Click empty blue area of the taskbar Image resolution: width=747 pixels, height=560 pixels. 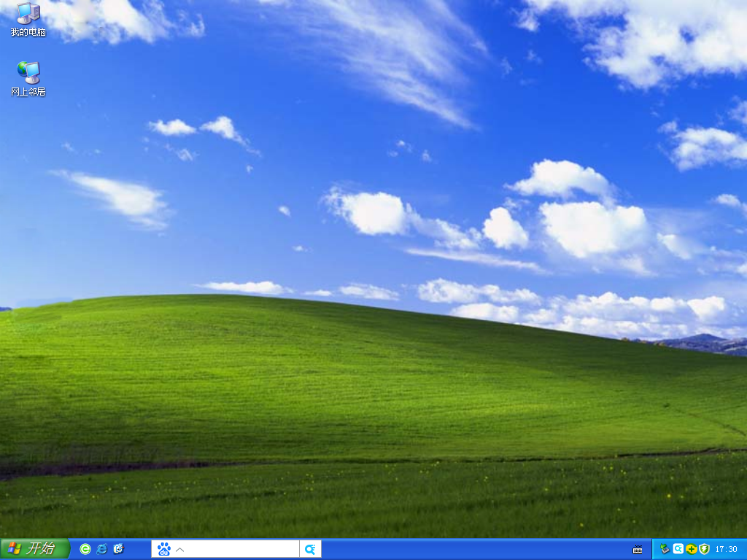click(x=474, y=549)
